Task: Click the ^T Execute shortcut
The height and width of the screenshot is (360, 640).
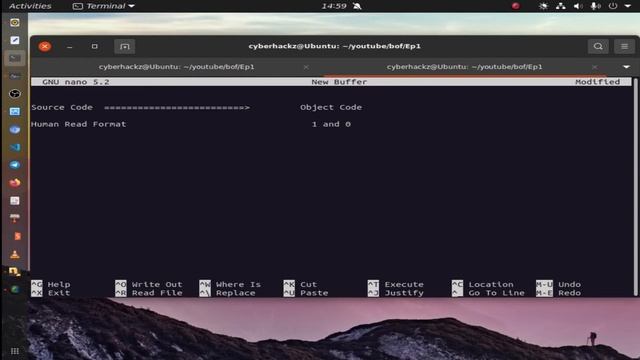Action: tap(396, 284)
